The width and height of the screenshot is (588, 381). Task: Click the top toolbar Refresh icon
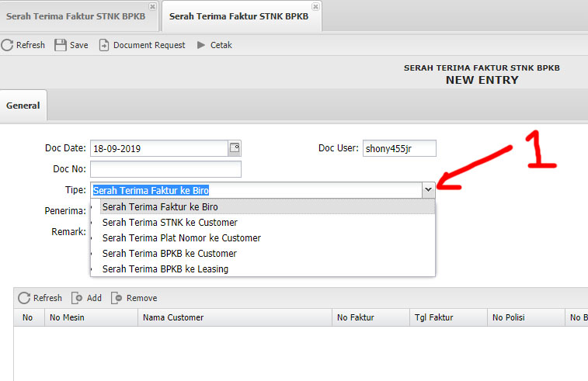pyautogui.click(x=7, y=45)
